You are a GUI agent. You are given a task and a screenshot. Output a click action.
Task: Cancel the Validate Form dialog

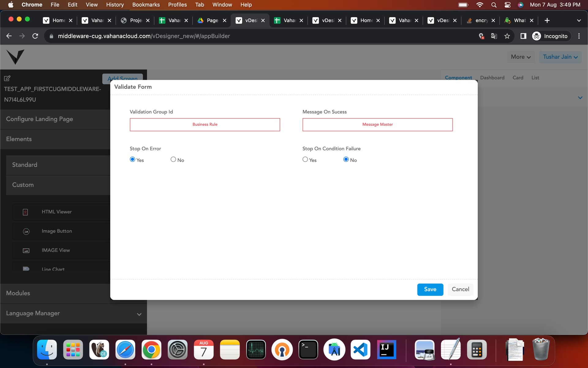460,289
